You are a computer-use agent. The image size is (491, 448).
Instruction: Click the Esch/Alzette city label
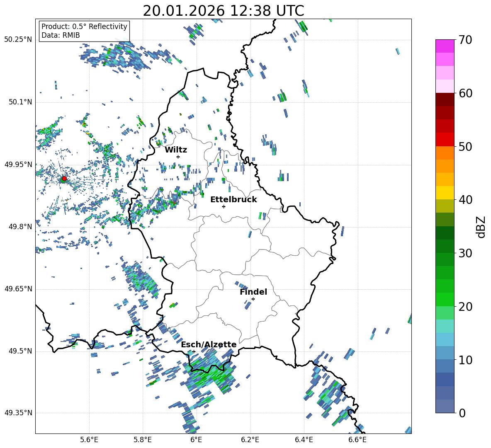click(209, 344)
